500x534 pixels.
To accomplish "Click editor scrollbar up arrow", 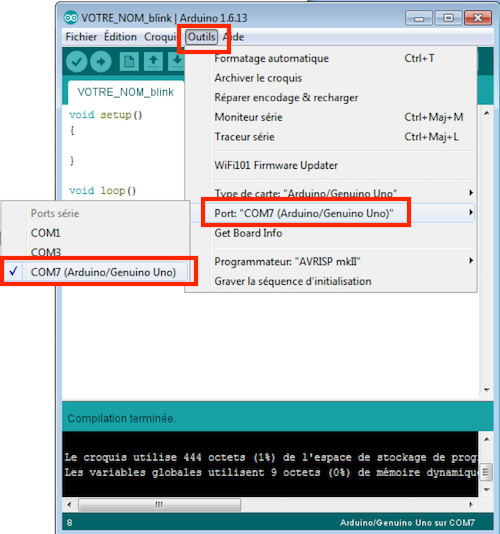I will pyautogui.click(x=486, y=113).
